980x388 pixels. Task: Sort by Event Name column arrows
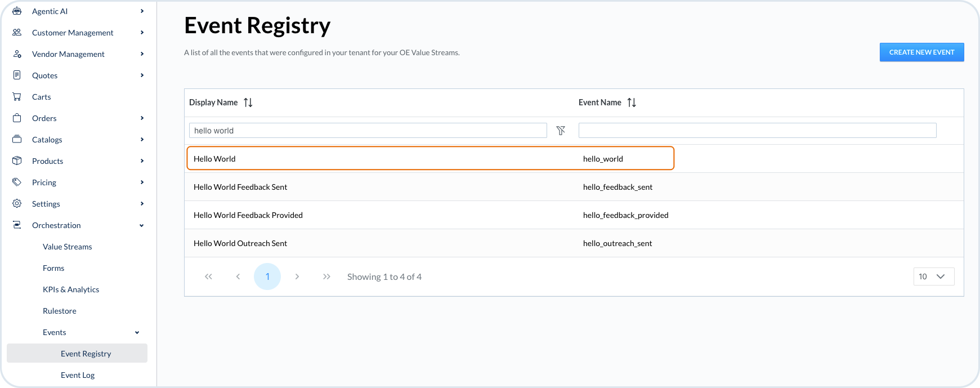click(632, 102)
